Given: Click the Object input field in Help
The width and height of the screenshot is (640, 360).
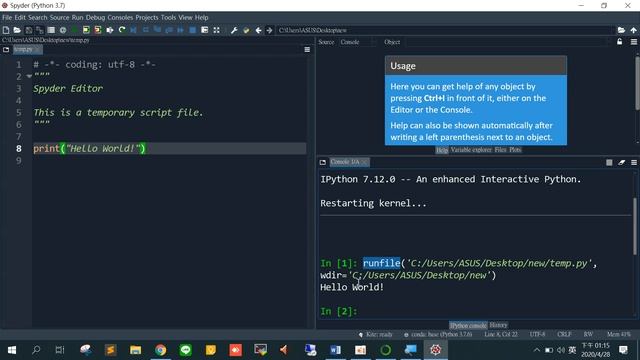Looking at the screenshot, I should click(508, 42).
